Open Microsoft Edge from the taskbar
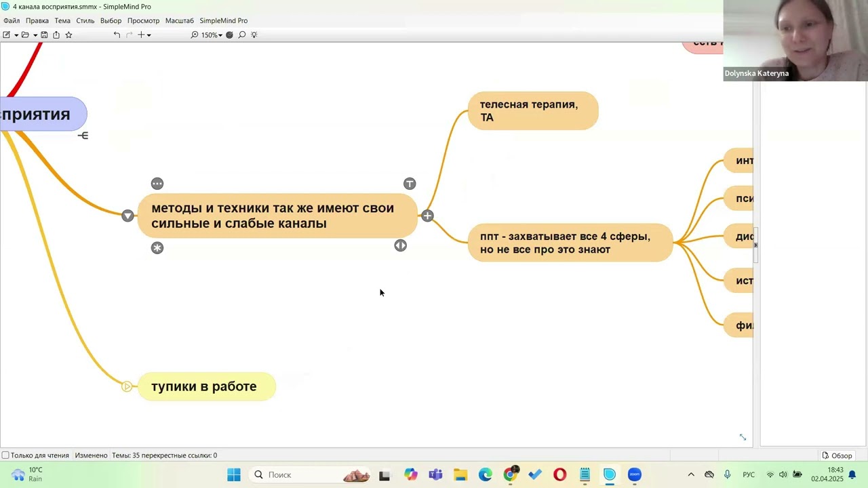This screenshot has height=488, width=868. pyautogui.click(x=486, y=474)
